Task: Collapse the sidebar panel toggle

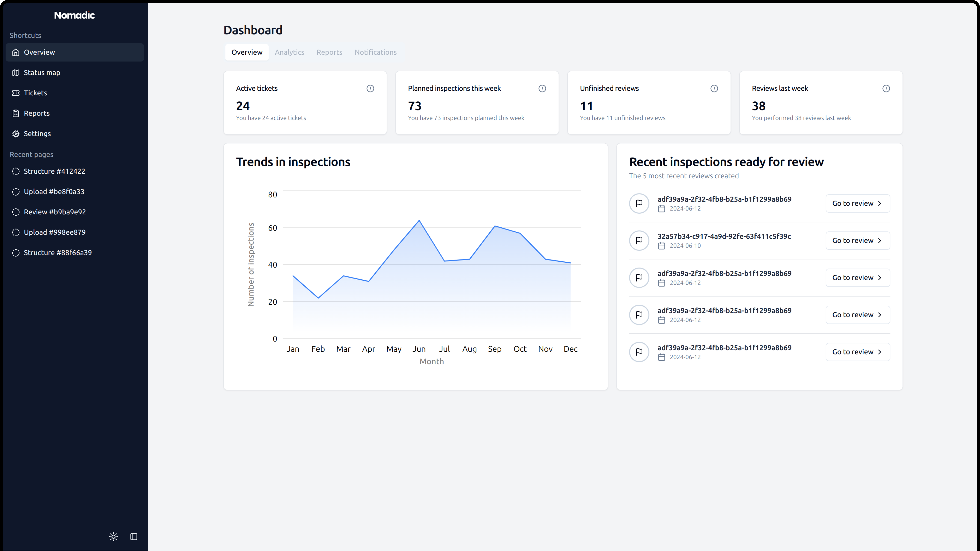Action: [134, 537]
